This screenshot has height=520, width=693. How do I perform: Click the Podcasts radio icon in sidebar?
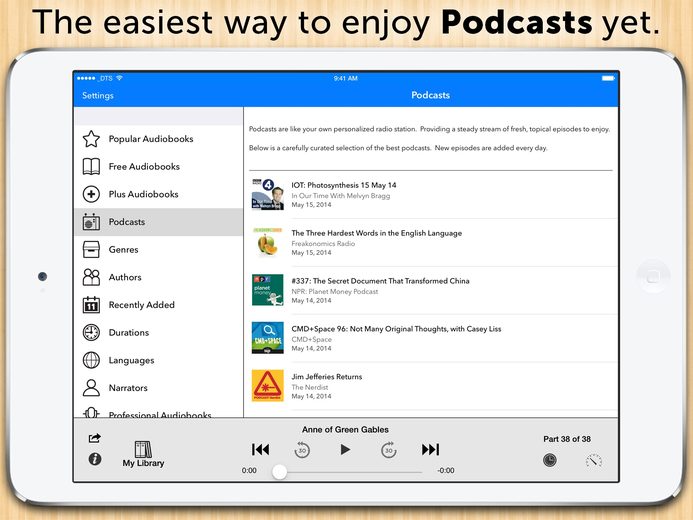click(91, 222)
